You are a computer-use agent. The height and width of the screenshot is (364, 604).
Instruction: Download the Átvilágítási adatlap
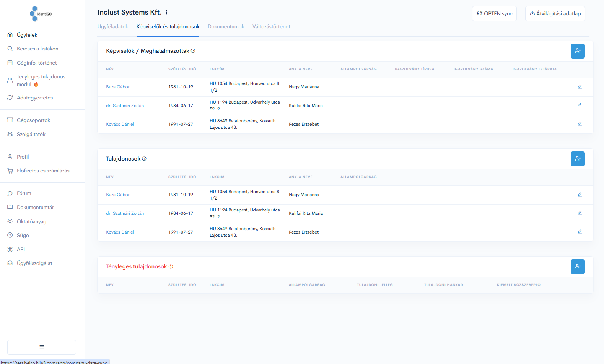[x=555, y=13]
